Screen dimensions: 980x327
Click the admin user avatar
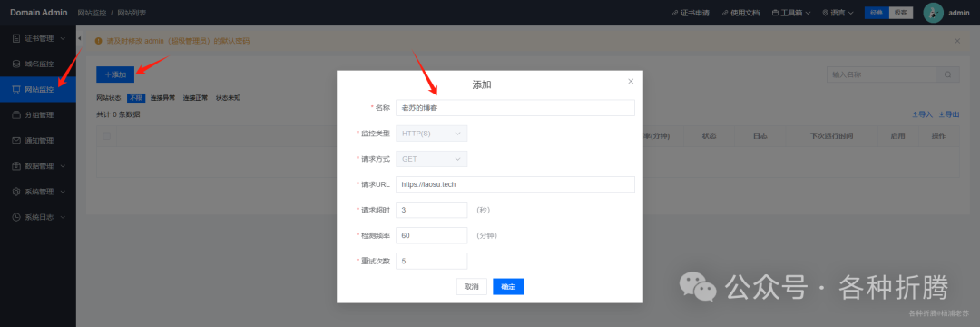[933, 13]
